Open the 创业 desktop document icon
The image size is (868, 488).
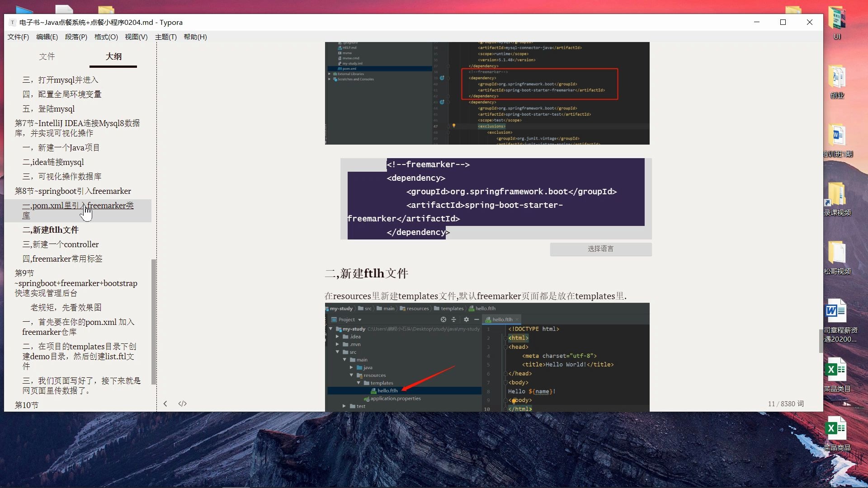[x=837, y=82]
